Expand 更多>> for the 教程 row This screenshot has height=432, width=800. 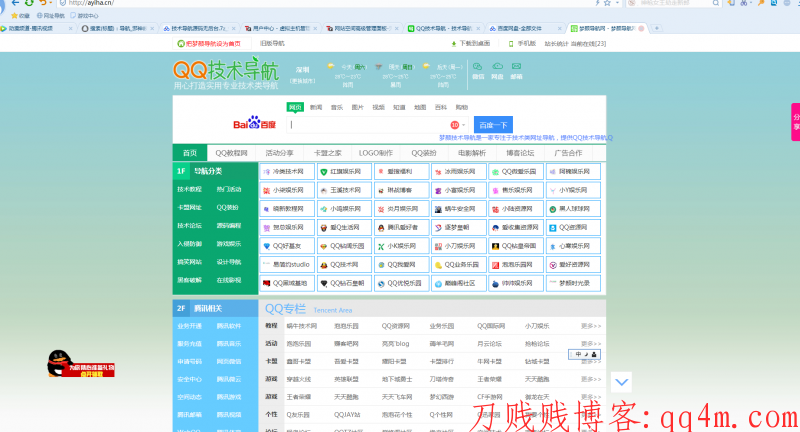pyautogui.click(x=591, y=326)
